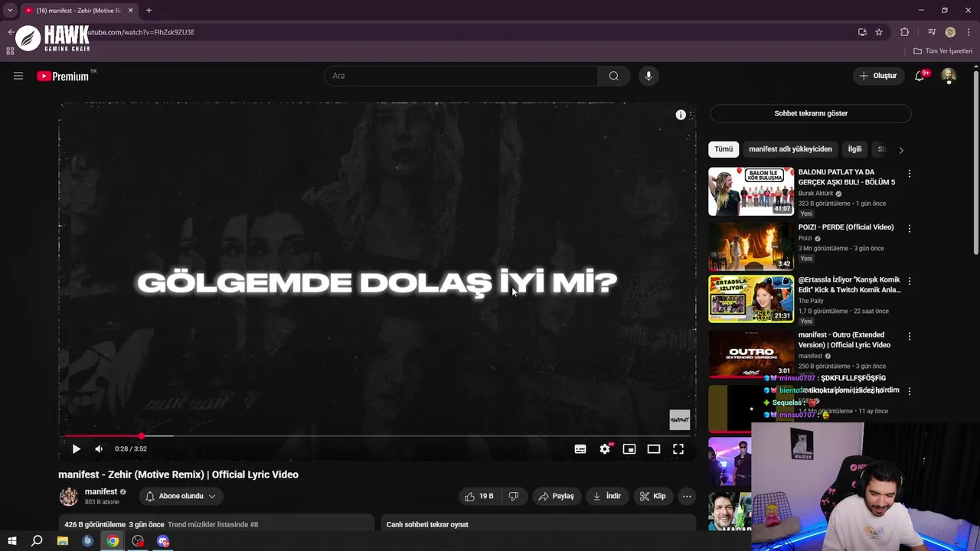
Task: Focus the Ara search field
Action: click(x=461, y=76)
